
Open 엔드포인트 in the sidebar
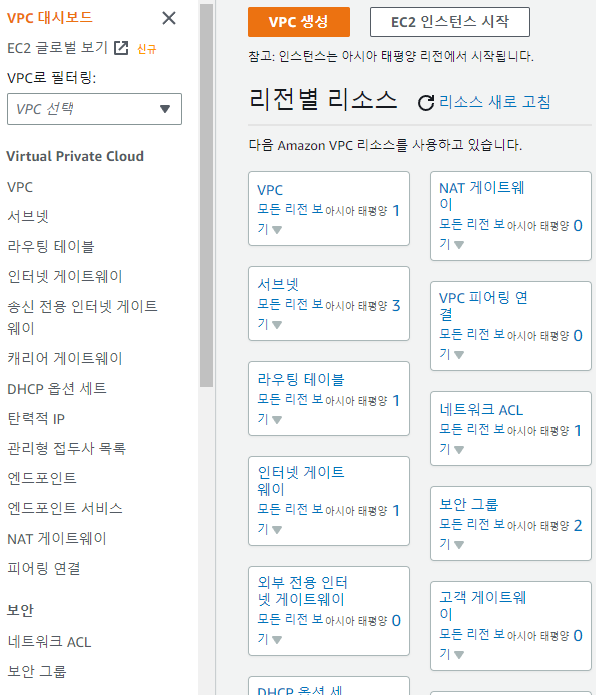tap(42, 478)
